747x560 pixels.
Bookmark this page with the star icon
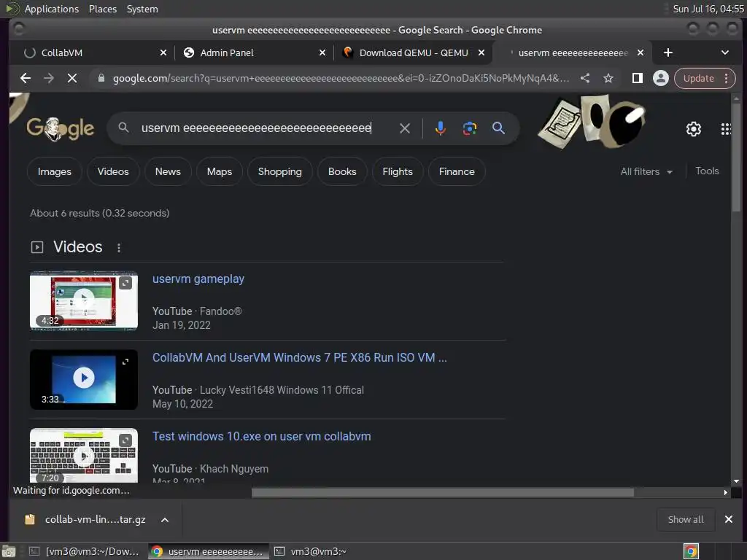click(x=608, y=78)
